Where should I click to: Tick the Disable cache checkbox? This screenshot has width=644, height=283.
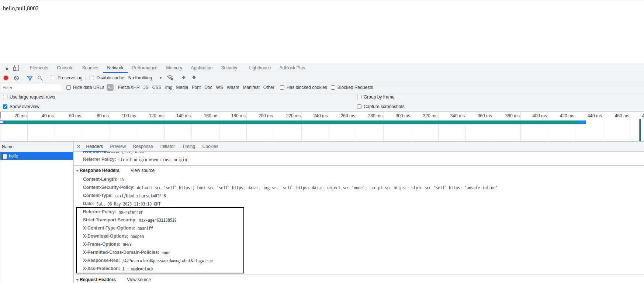[92, 78]
